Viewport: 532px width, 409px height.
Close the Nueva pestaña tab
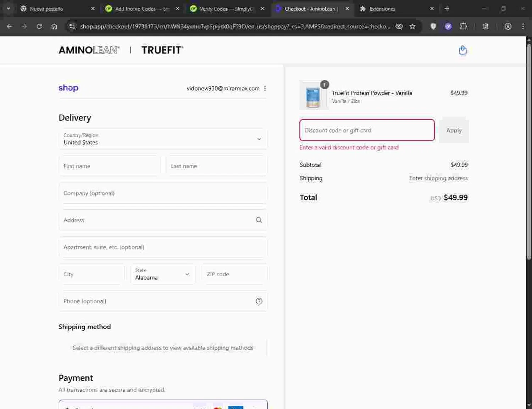pos(93,9)
